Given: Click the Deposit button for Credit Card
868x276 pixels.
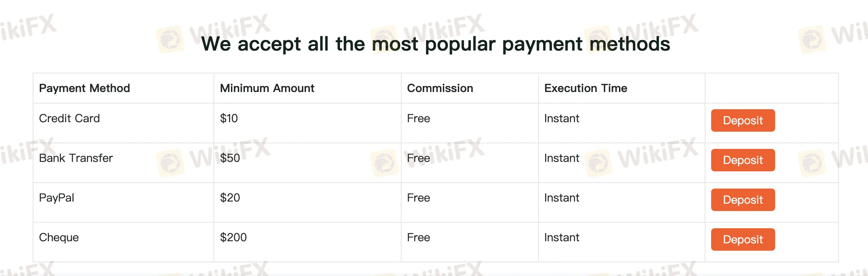Looking at the screenshot, I should (743, 120).
